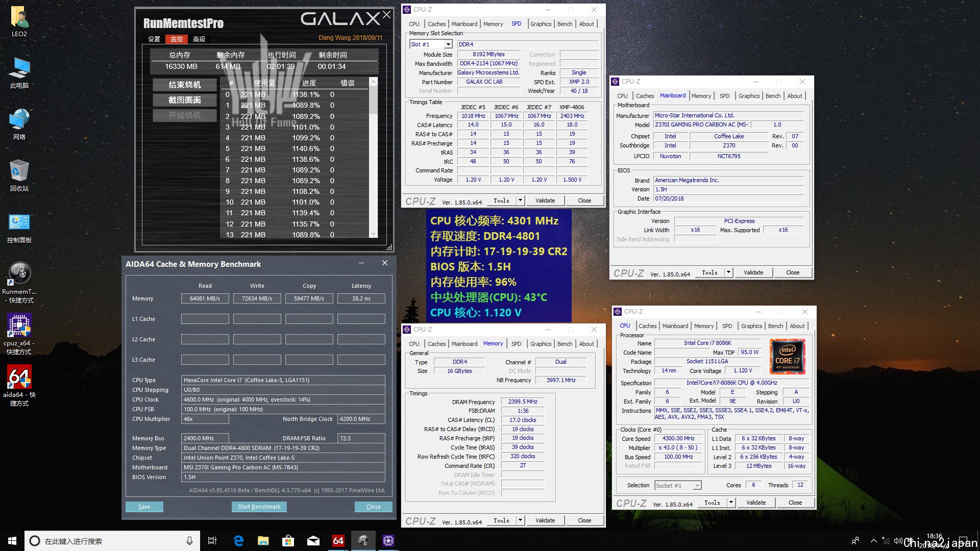Open Task View on the taskbar
The height and width of the screenshot is (551, 980).
tap(212, 541)
